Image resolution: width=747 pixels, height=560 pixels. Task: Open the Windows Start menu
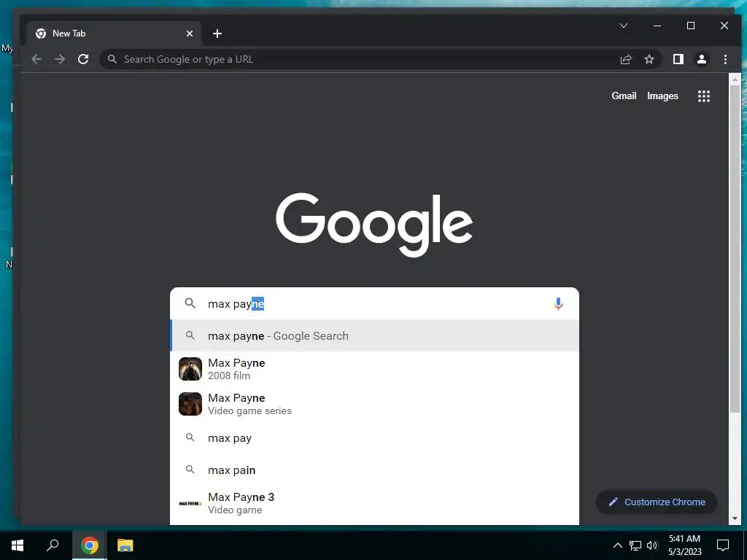(x=18, y=545)
